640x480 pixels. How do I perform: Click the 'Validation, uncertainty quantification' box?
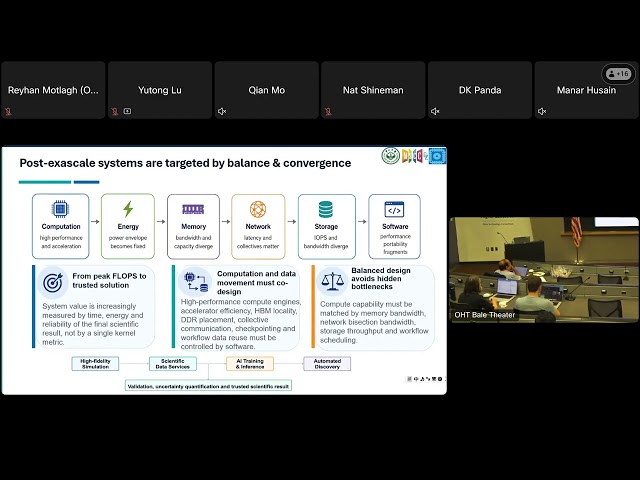[208, 386]
